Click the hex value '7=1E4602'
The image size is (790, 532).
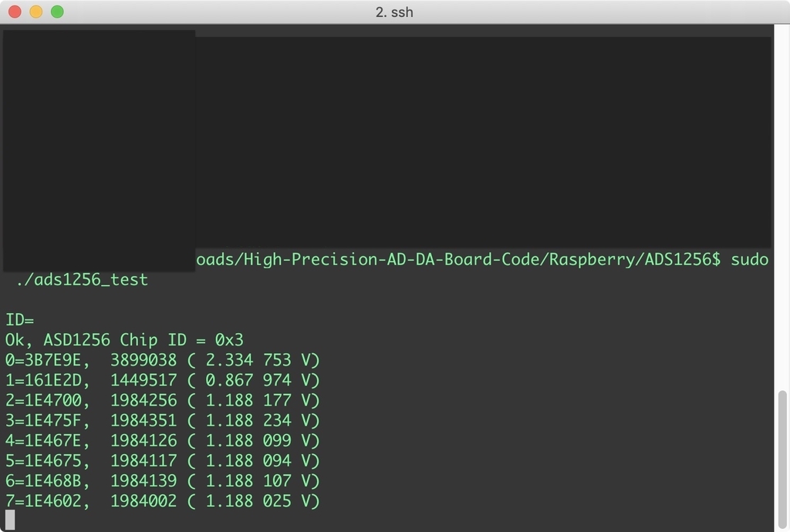tap(43, 501)
